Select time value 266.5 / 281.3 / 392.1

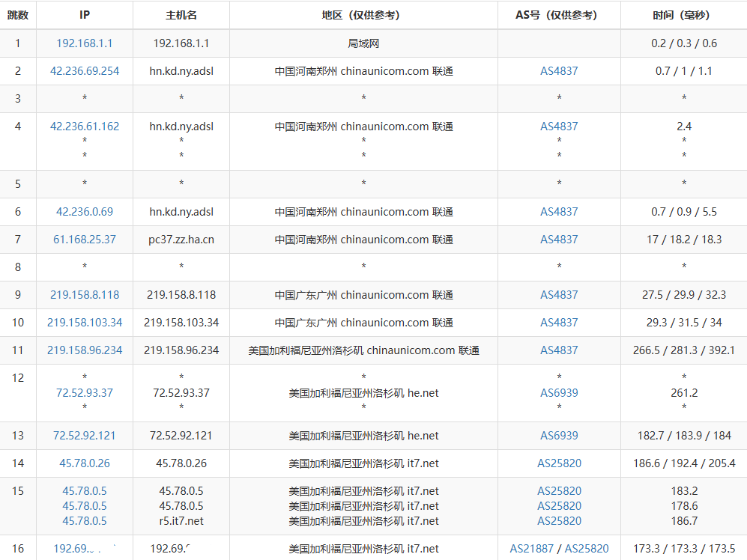tap(683, 350)
